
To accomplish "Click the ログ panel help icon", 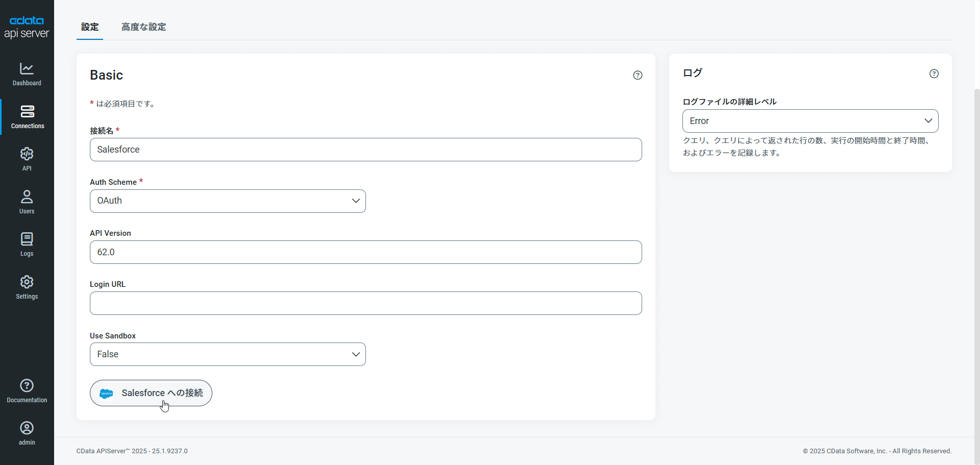I will [x=934, y=74].
